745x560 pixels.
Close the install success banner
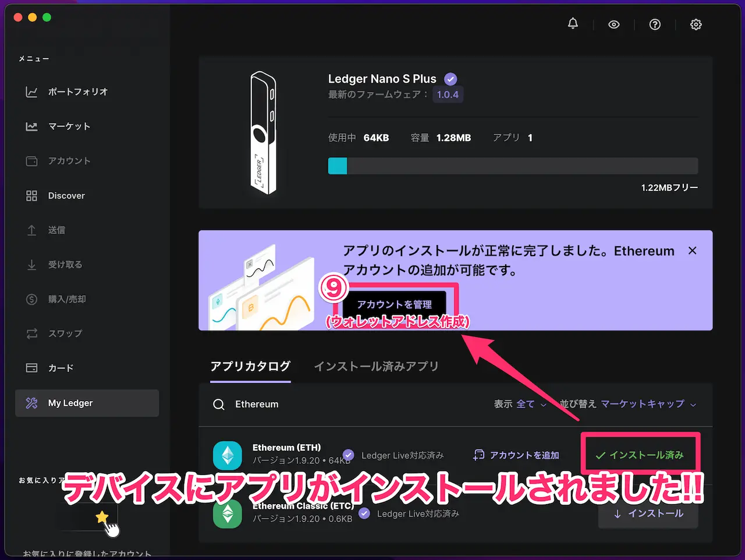(x=692, y=250)
